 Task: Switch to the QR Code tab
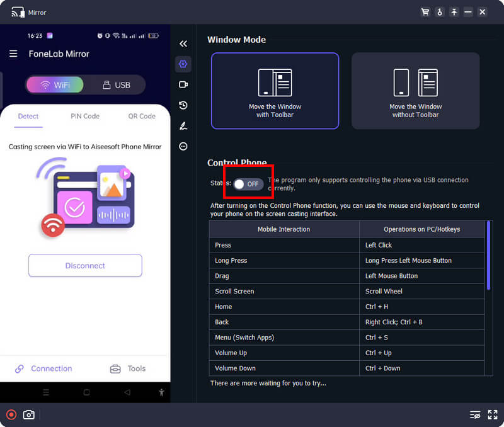[x=142, y=116]
